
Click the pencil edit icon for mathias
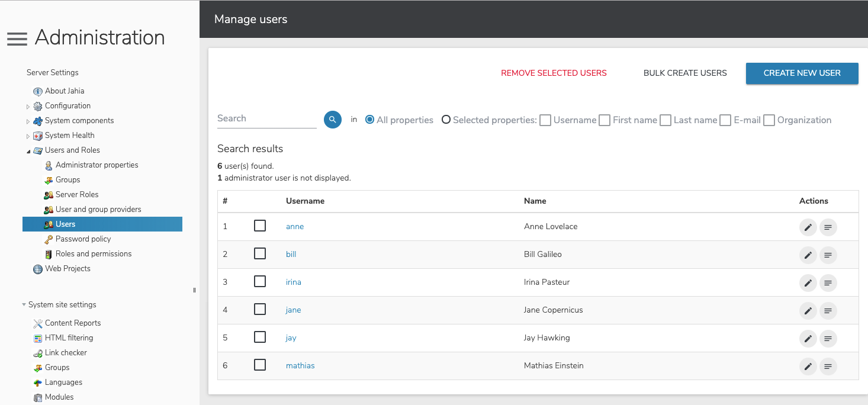click(x=808, y=366)
